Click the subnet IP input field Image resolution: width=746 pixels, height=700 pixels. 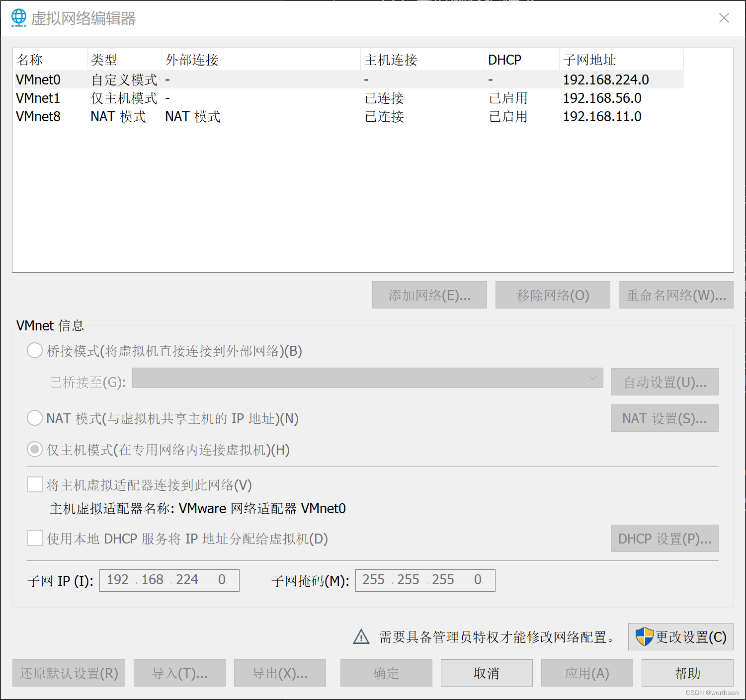click(x=169, y=580)
